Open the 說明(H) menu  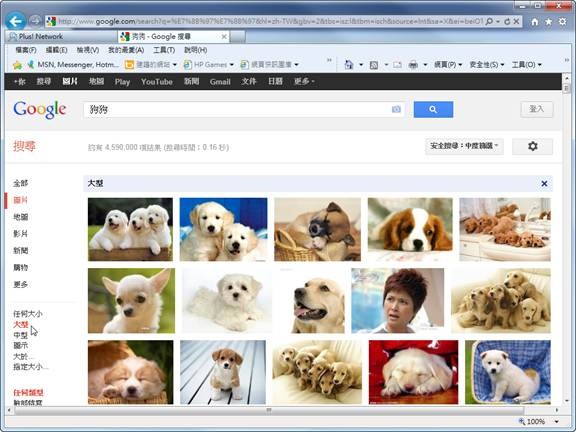[195, 50]
